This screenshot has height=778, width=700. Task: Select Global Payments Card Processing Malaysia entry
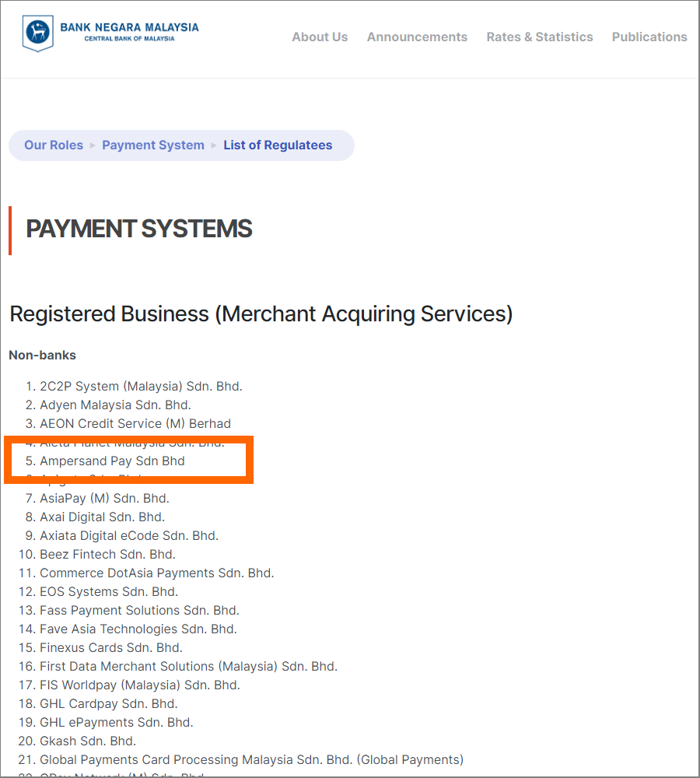[251, 760]
